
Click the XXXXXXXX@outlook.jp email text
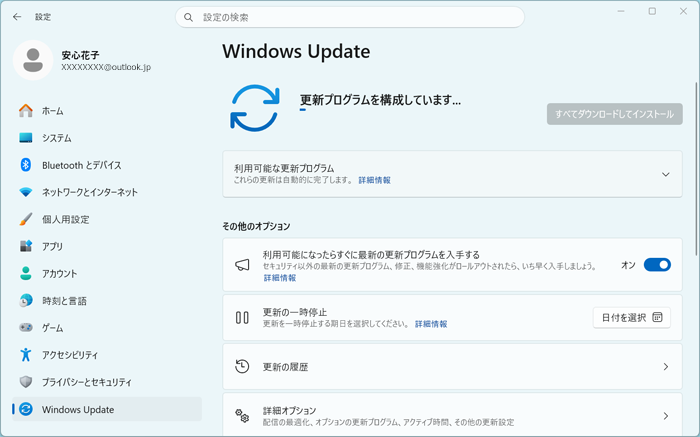point(106,67)
